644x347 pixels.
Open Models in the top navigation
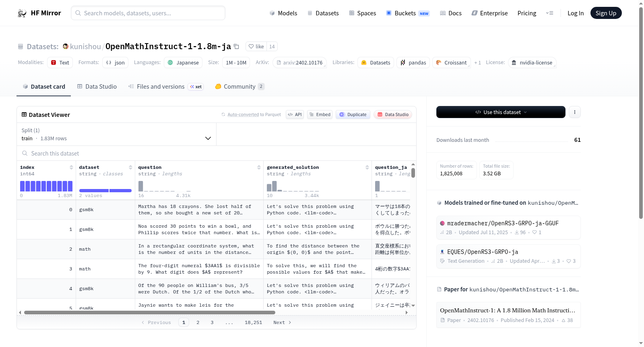point(283,13)
